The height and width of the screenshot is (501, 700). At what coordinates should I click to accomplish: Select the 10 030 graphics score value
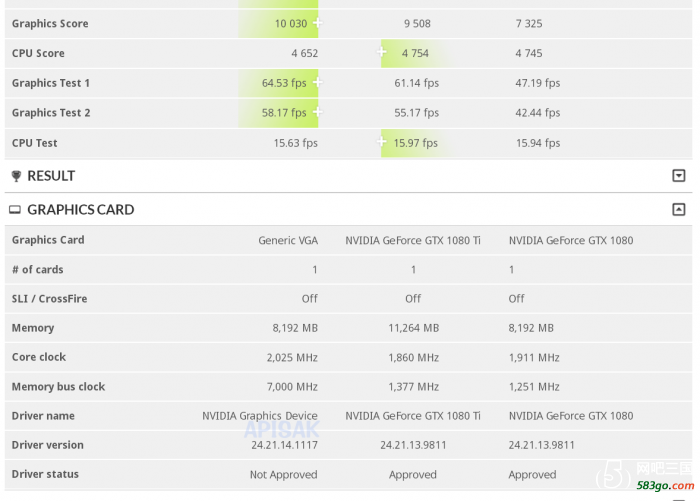291,24
